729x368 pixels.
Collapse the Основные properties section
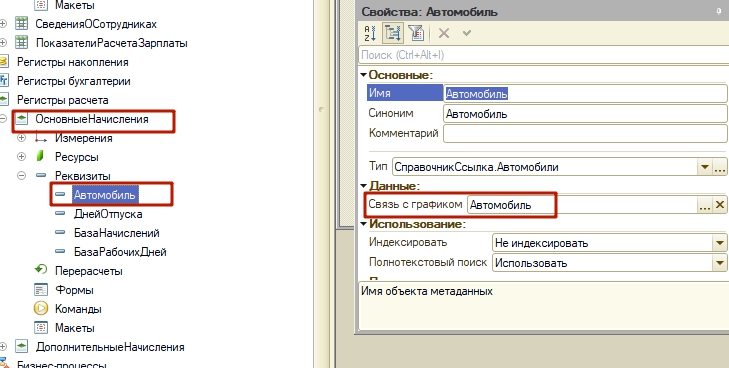364,75
